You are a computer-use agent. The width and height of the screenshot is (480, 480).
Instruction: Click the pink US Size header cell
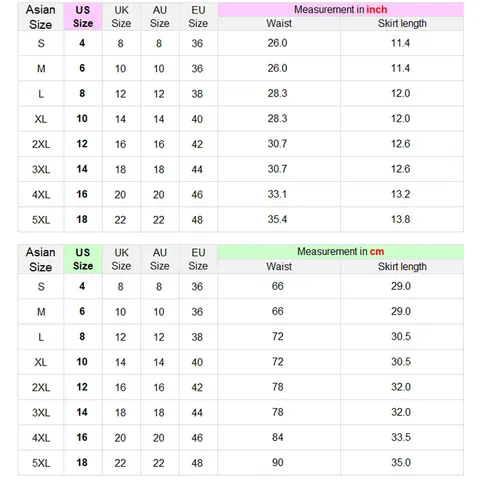click(x=83, y=17)
